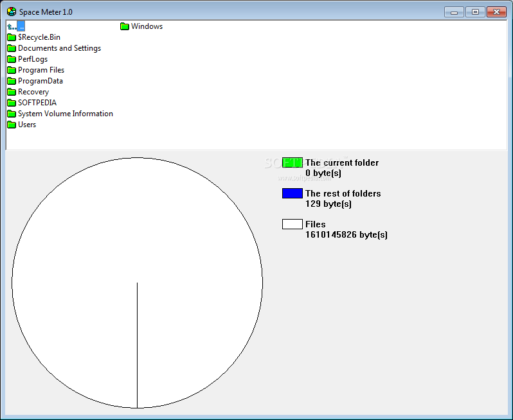Click the Recovery folder icon
Screen dimensions: 513x420
(12, 92)
